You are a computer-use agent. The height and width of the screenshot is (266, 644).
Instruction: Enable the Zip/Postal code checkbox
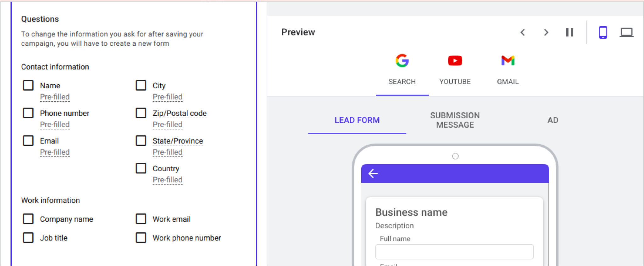point(141,113)
